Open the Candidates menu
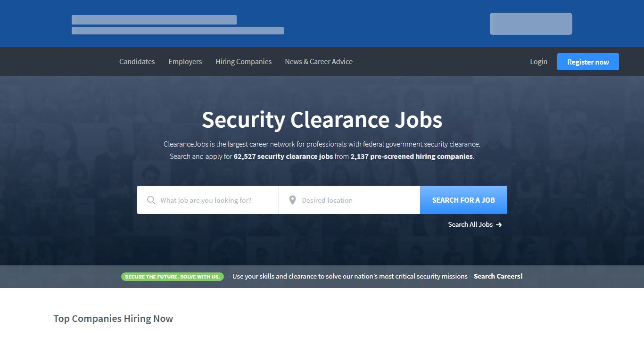The image size is (644, 362). coord(137,62)
